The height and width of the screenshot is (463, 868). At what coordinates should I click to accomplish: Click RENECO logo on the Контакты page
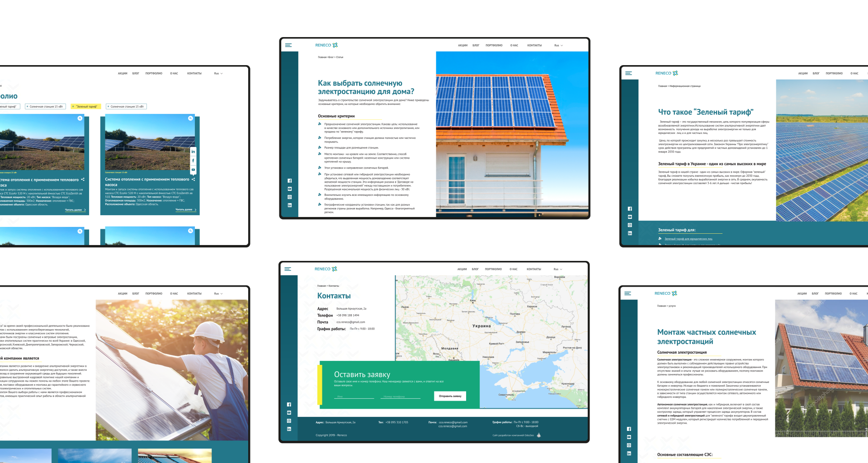click(325, 269)
